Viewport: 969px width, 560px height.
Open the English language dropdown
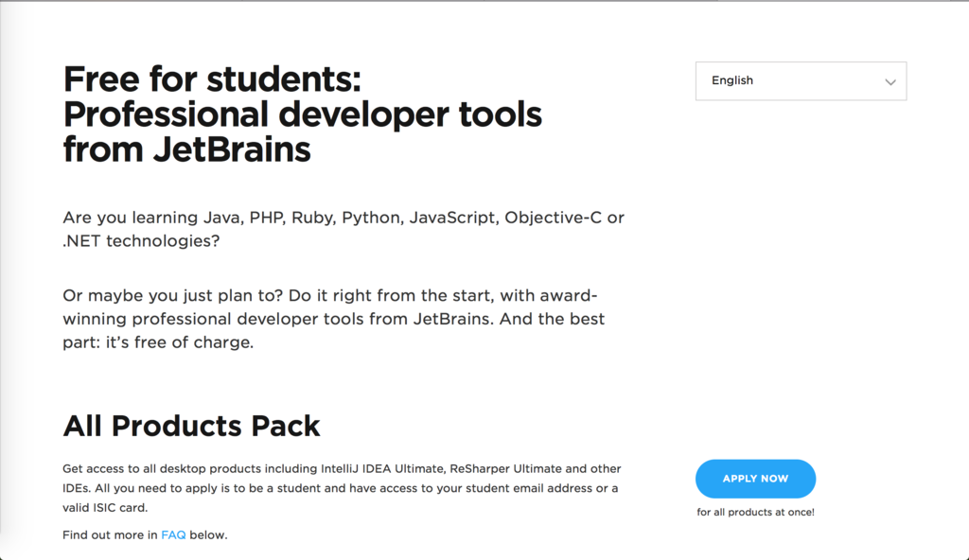(801, 81)
